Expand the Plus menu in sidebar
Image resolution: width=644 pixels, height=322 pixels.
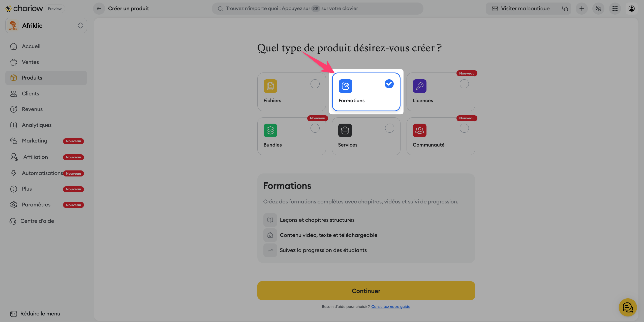[27, 189]
